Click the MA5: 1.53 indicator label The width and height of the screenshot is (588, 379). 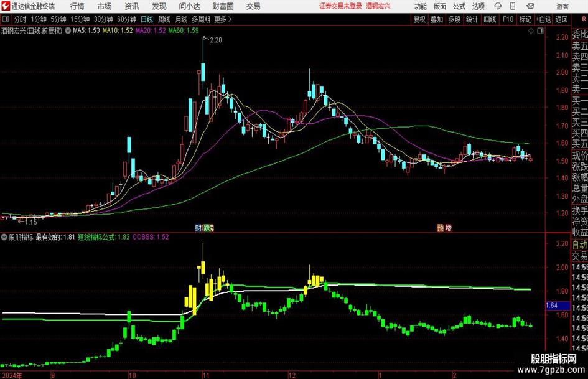click(86, 30)
